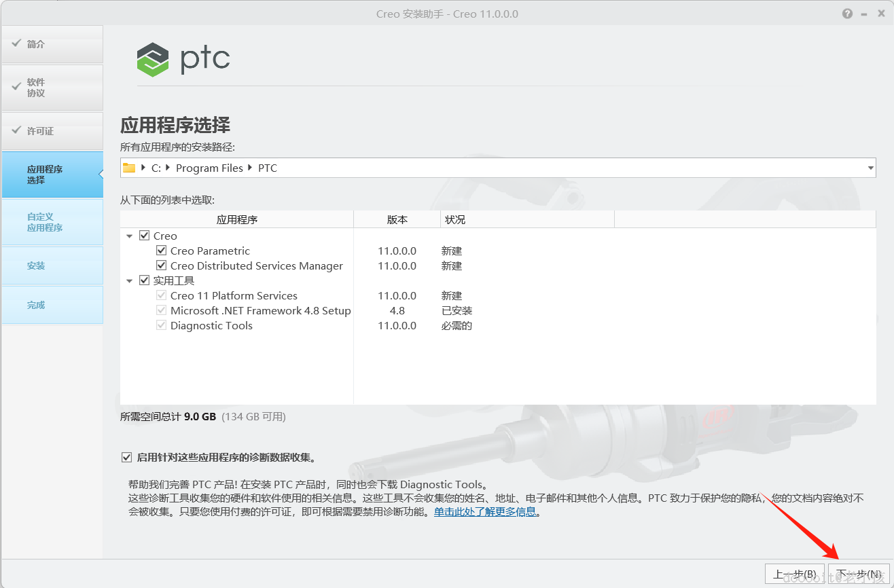Collapse the Creo tree group

130,236
